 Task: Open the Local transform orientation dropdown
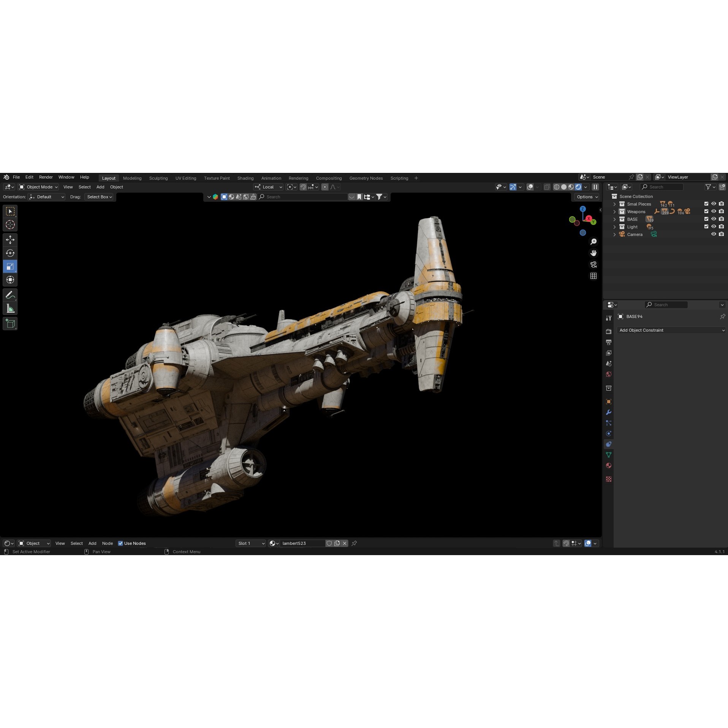click(268, 187)
